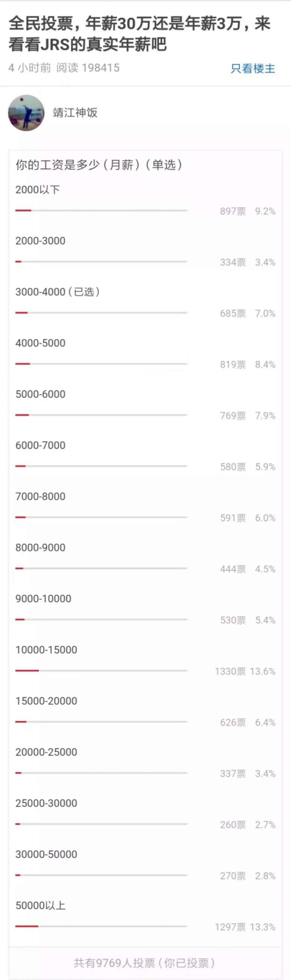Click the 共有9769人投票 footer text
This screenshot has width=291, height=980.
(144, 963)
